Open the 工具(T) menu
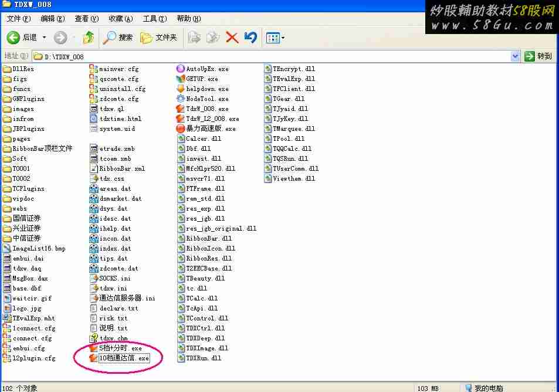Viewport: 559px width, 392px height. [x=155, y=19]
